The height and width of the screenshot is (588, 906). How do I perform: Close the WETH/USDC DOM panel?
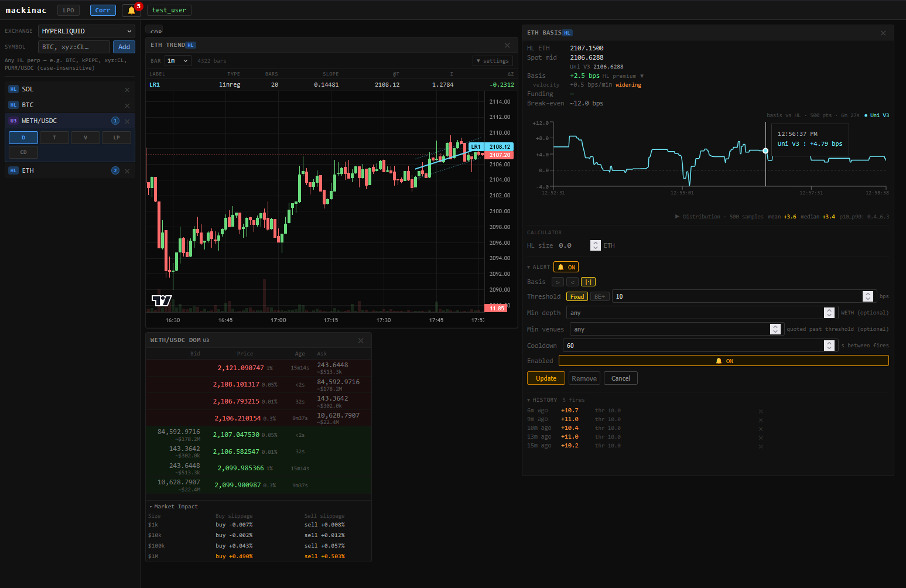click(x=361, y=340)
